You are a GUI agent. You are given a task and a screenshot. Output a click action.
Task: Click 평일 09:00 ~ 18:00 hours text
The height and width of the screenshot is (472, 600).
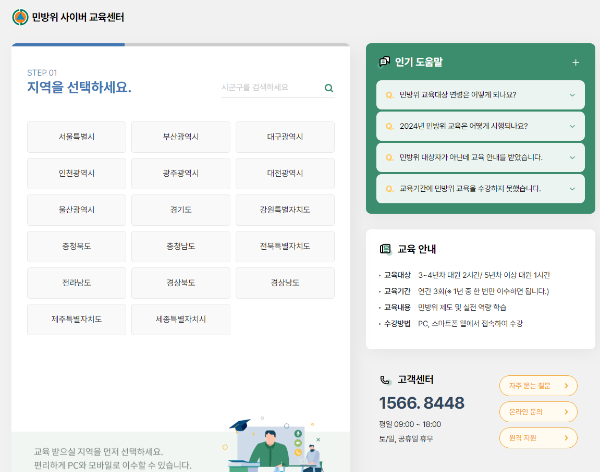[x=410, y=424]
